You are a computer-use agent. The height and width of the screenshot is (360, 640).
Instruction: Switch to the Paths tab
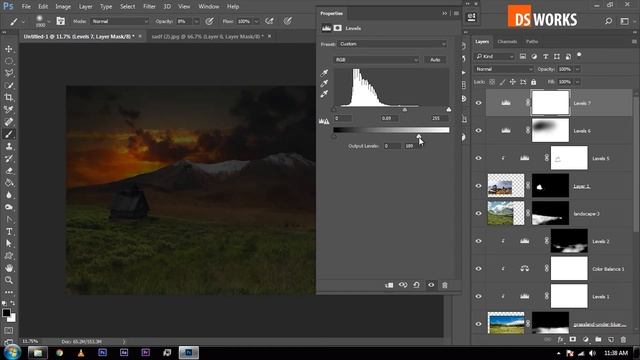click(x=532, y=42)
